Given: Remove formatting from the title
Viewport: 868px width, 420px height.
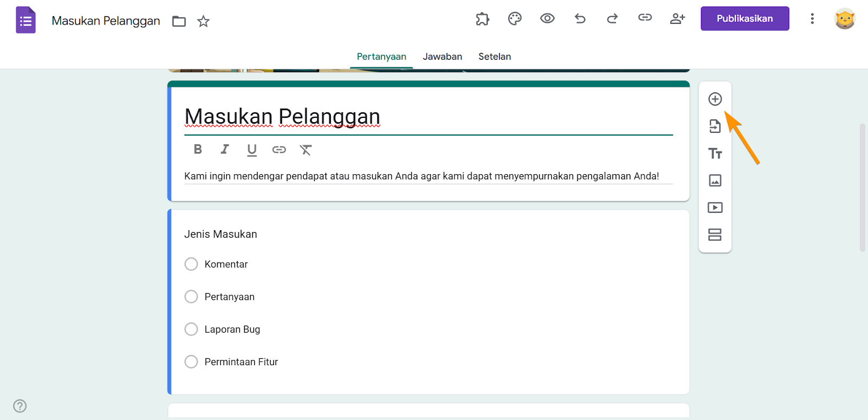Looking at the screenshot, I should (x=306, y=150).
